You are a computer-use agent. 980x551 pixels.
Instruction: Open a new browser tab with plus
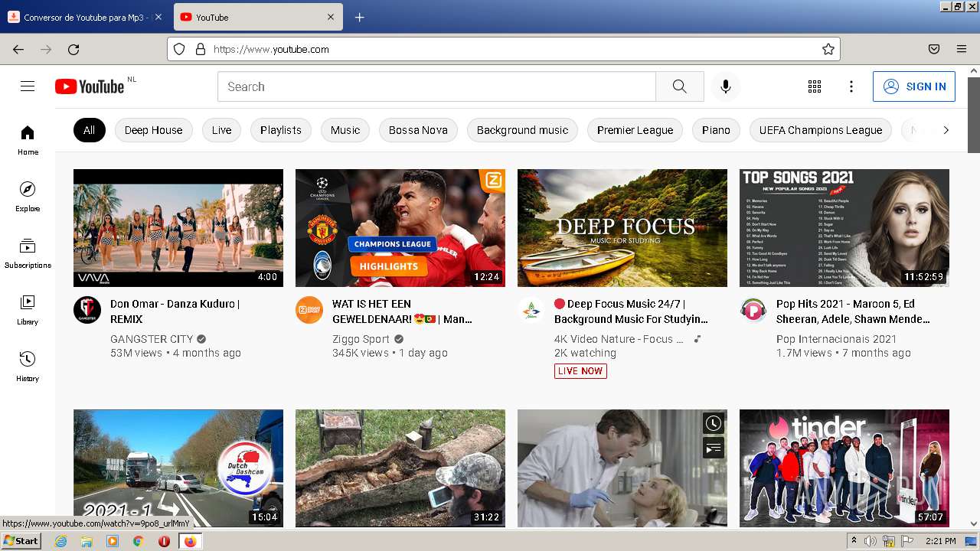(x=359, y=17)
